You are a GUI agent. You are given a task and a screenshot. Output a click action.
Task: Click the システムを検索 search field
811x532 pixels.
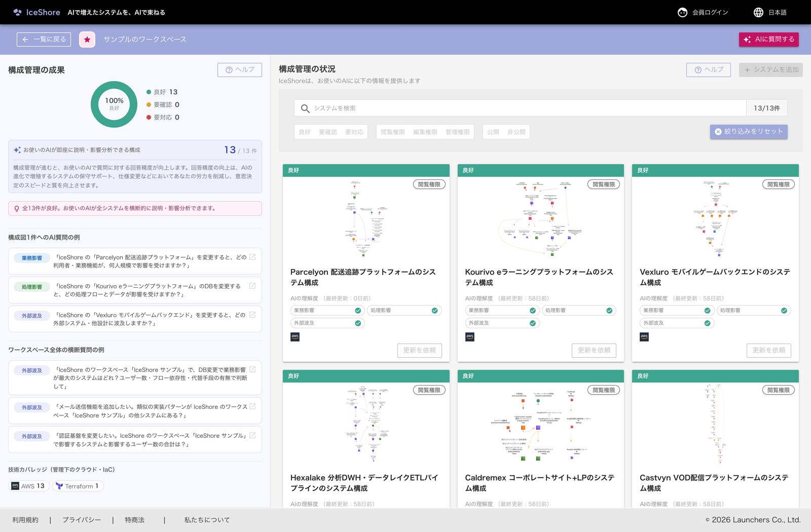520,108
